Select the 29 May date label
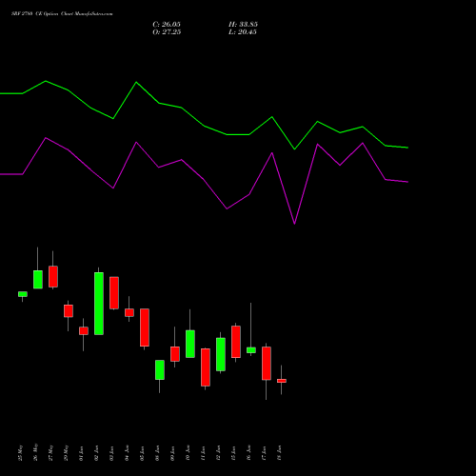This screenshot has width=476, height=476. click(x=67, y=453)
